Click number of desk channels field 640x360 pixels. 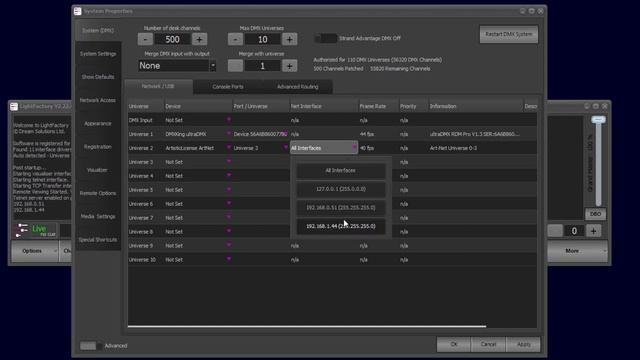click(x=172, y=39)
